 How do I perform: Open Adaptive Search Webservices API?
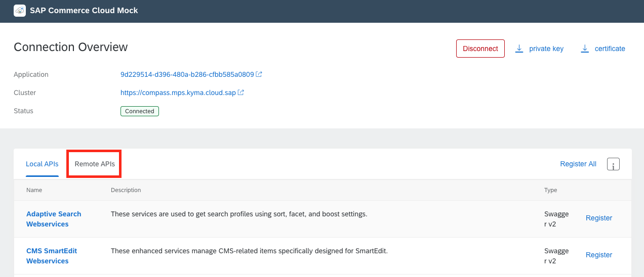(54, 219)
